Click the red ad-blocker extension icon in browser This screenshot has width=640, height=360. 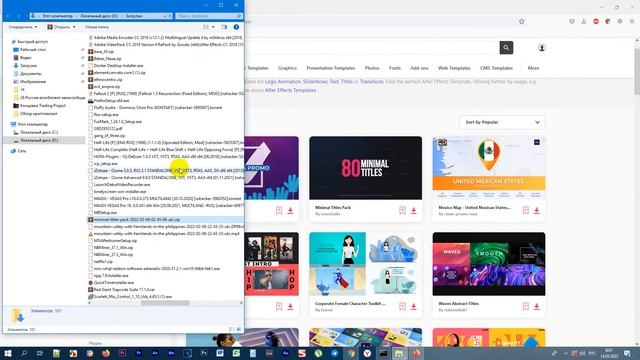click(x=596, y=21)
